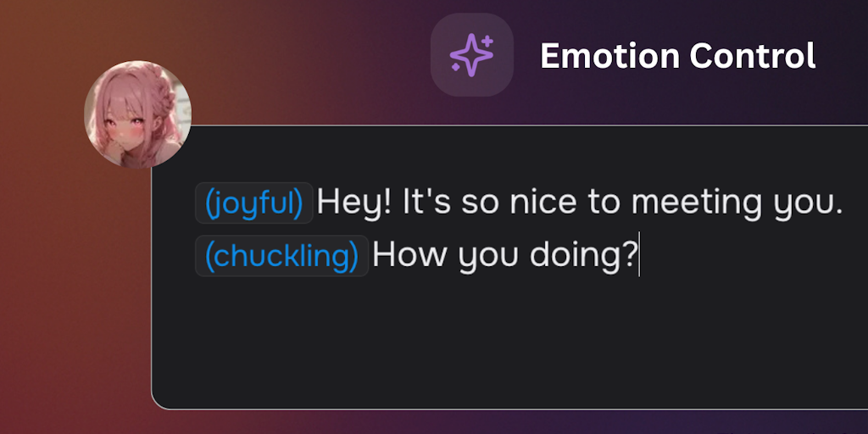Click the pink-haired character avatar

(x=137, y=114)
